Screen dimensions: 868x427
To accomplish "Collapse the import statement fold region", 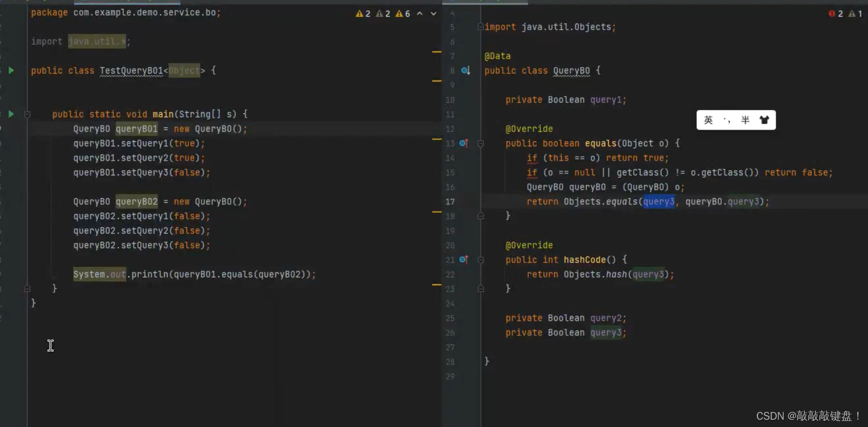I will pyautogui.click(x=480, y=27).
